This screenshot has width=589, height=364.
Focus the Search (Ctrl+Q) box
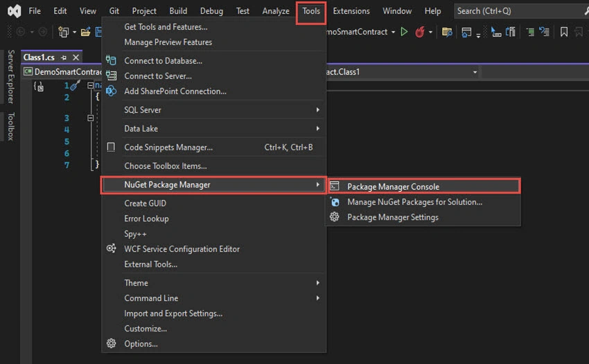tap(520, 11)
